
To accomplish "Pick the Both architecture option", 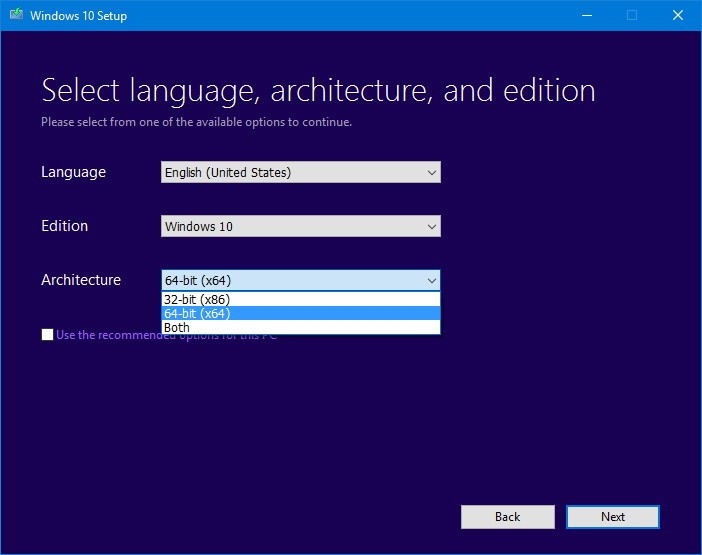I will (x=300, y=327).
